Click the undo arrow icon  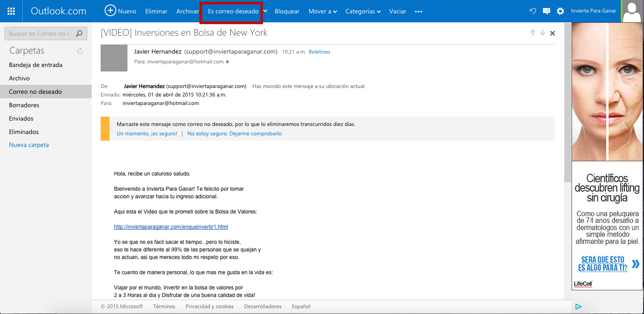pyautogui.click(x=532, y=11)
